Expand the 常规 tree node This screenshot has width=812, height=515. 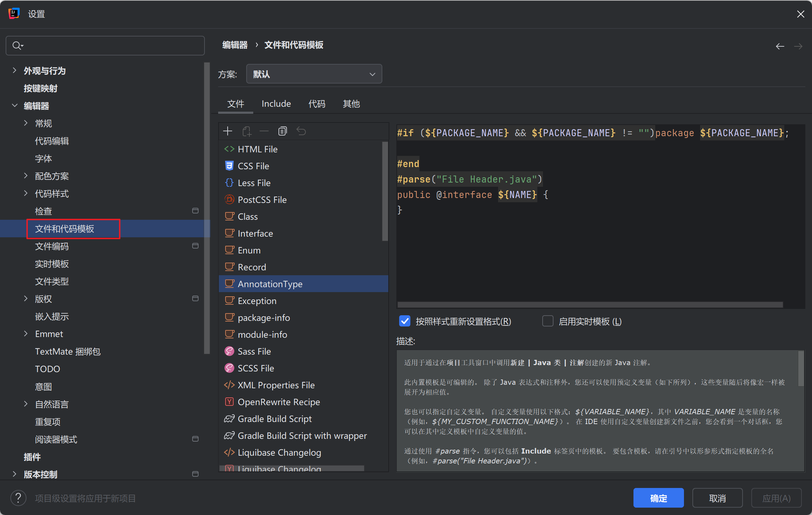click(x=26, y=123)
